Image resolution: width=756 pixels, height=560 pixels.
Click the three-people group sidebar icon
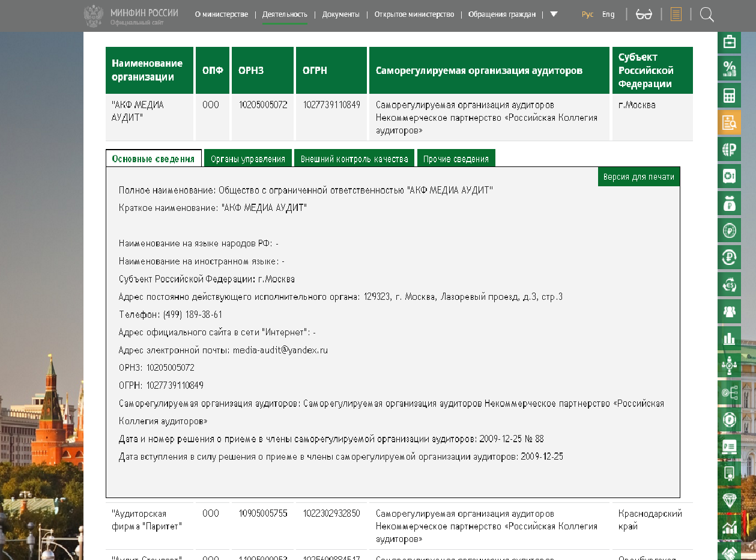click(729, 311)
